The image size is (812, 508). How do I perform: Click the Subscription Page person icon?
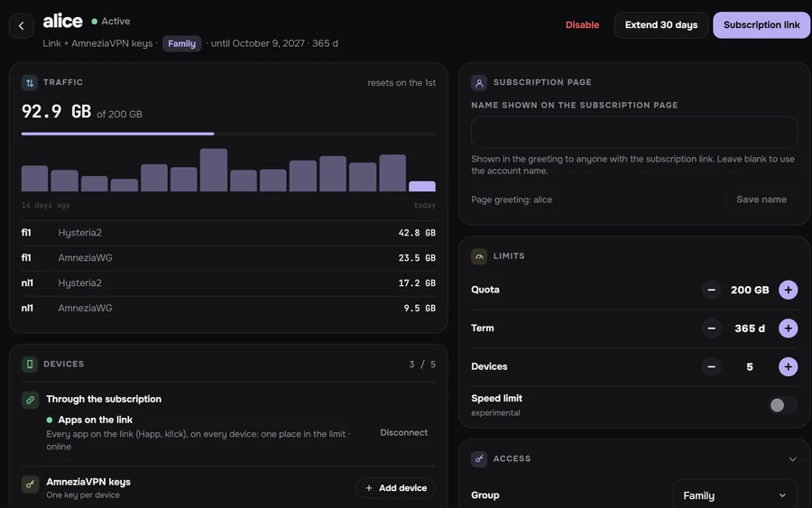tap(479, 82)
